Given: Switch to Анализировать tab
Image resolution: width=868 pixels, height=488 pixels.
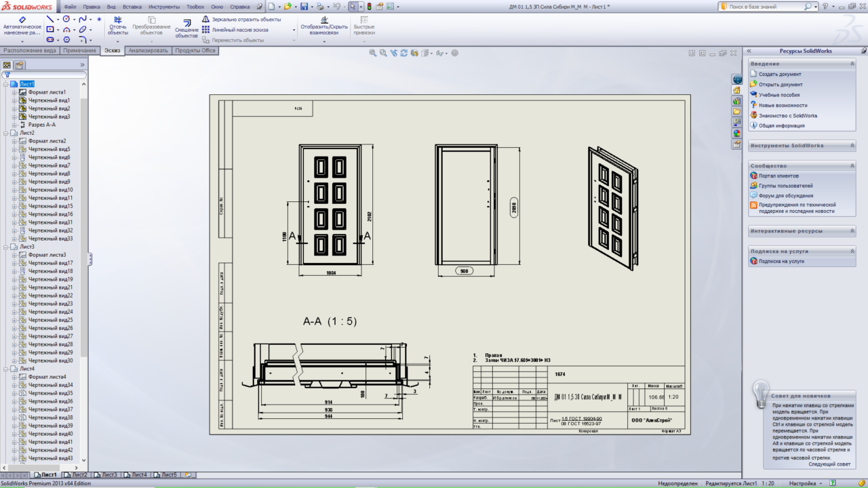Looking at the screenshot, I should point(149,51).
